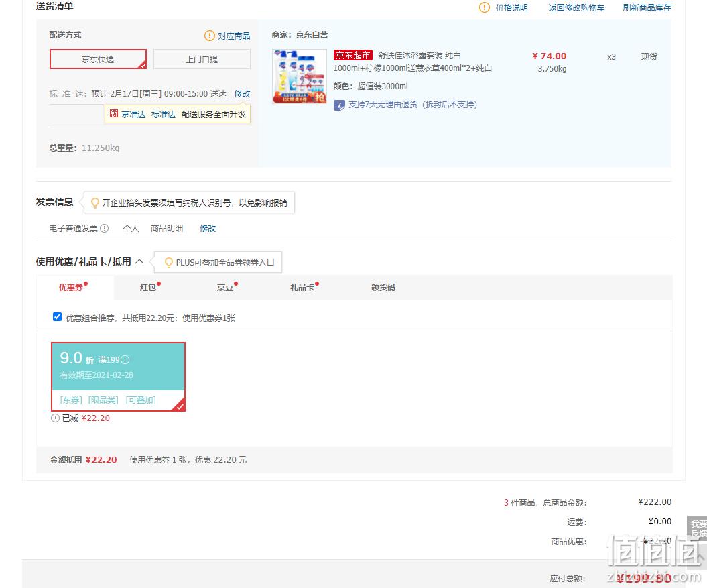
Task: Collapse the 使用优惠/礼品卡/抵用 section
Action: coord(139,261)
